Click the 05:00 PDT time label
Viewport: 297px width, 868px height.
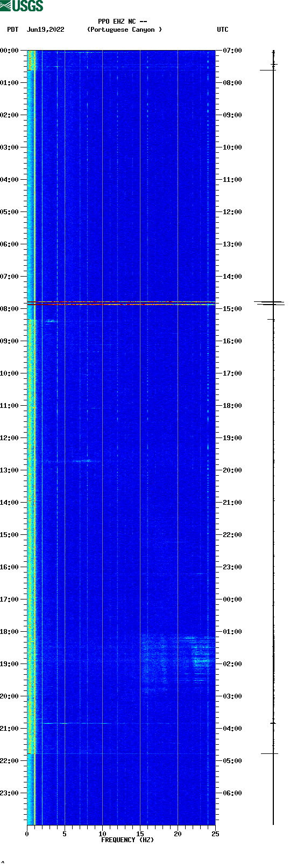[x=9, y=211]
